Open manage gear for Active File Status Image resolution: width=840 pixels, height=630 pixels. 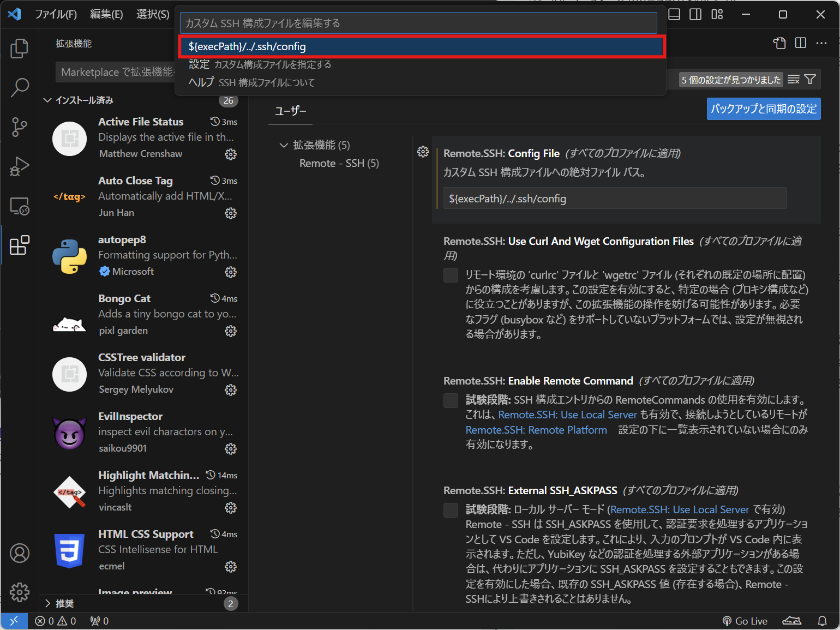(x=231, y=154)
